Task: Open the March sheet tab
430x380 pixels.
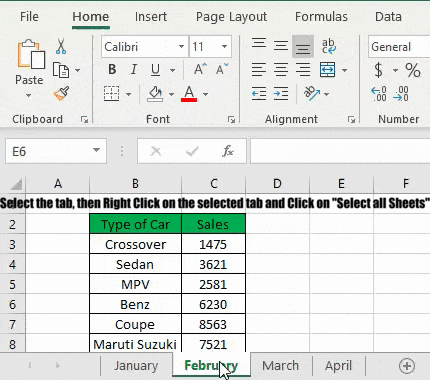Action: pyautogui.click(x=280, y=366)
